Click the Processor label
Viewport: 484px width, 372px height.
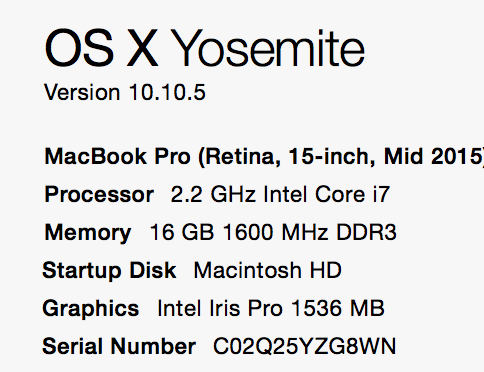coord(99,195)
